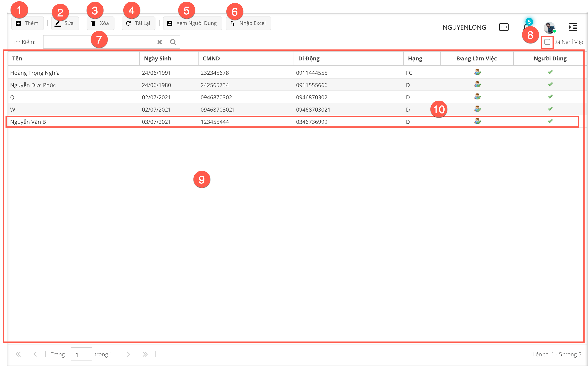Select row Hoàng Trọng Nghĩa
The width and height of the screenshot is (588, 366).
(35, 73)
